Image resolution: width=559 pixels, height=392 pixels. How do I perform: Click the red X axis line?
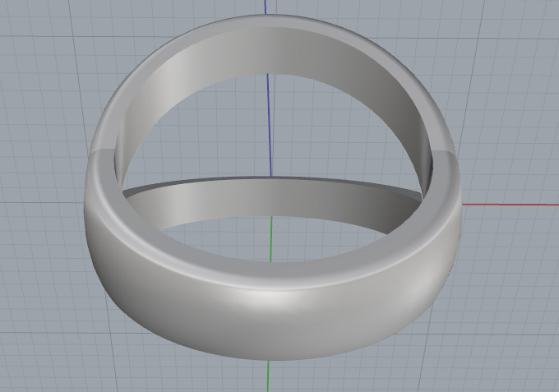[510, 205]
